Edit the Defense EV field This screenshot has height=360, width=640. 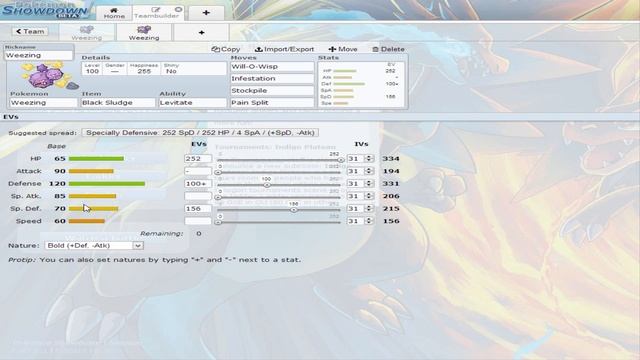pos(198,184)
